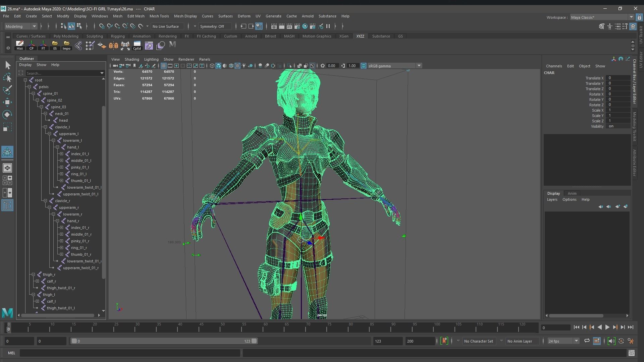Click select by object type icon

click(x=71, y=26)
